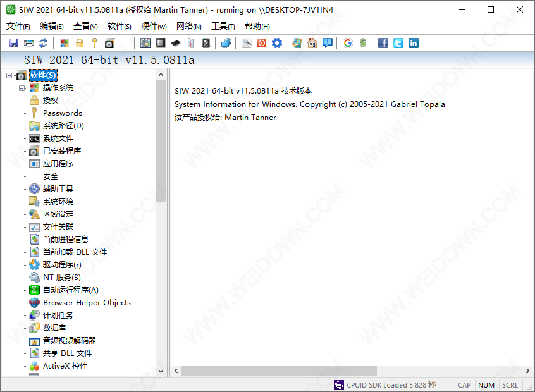
Task: Select the 音频视频解码器 tree item
Action: [x=70, y=341]
